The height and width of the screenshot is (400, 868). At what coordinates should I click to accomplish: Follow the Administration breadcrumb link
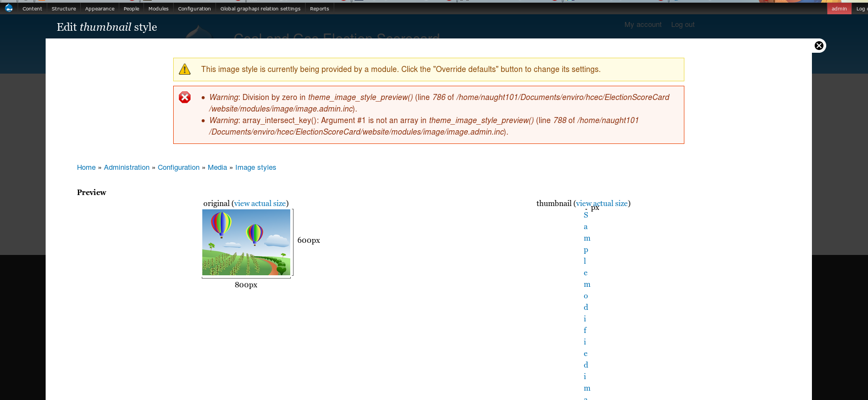click(126, 168)
